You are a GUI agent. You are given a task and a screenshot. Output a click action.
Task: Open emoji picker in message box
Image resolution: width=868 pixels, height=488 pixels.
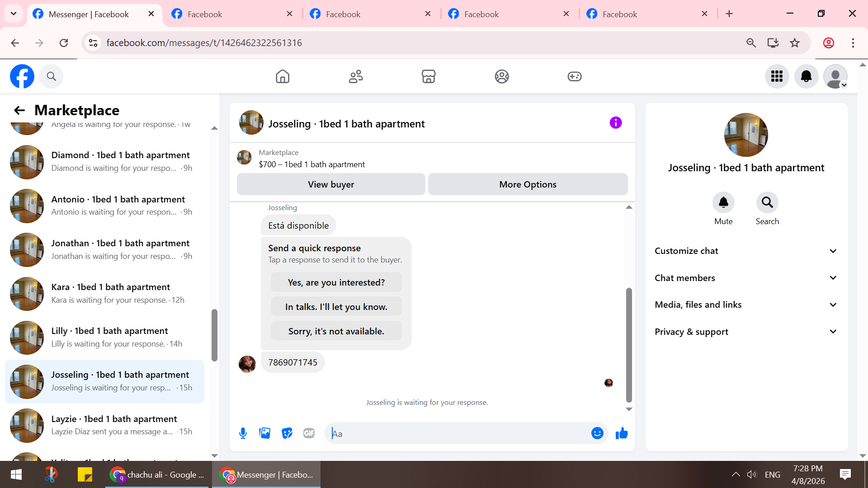(x=597, y=433)
